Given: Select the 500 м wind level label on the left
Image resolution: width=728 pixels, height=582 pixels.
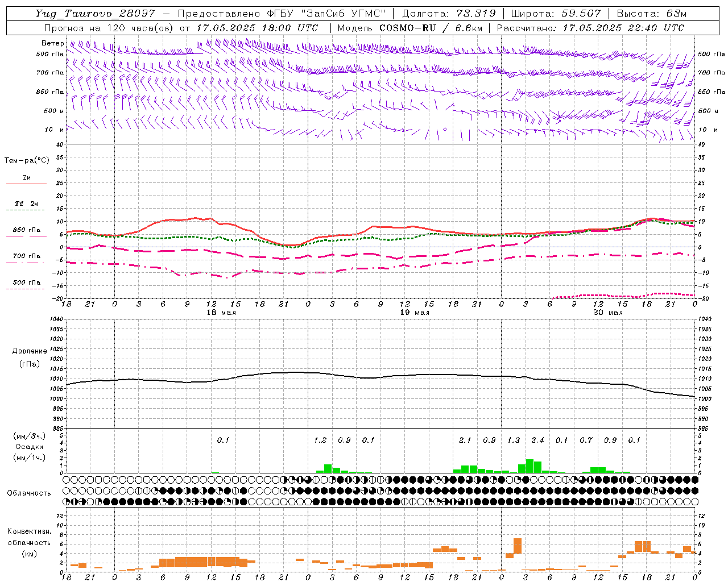Looking at the screenshot, I should (x=54, y=111).
